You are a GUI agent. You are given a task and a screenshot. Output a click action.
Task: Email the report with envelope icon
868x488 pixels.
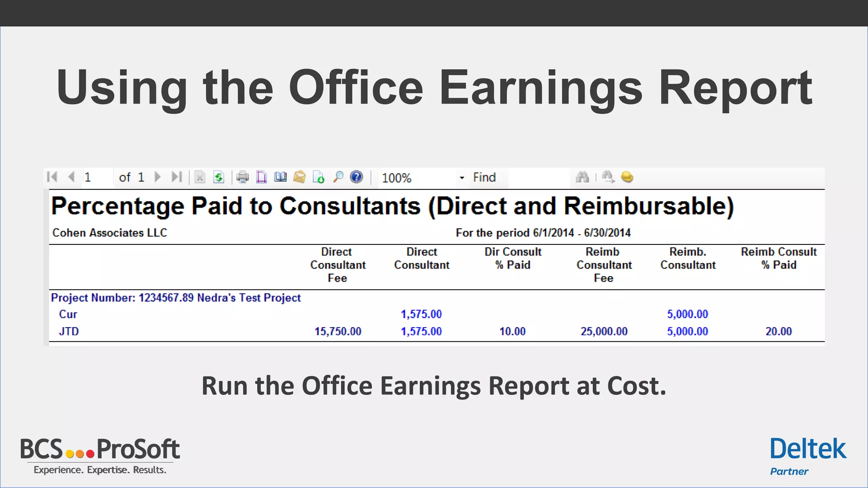point(299,177)
